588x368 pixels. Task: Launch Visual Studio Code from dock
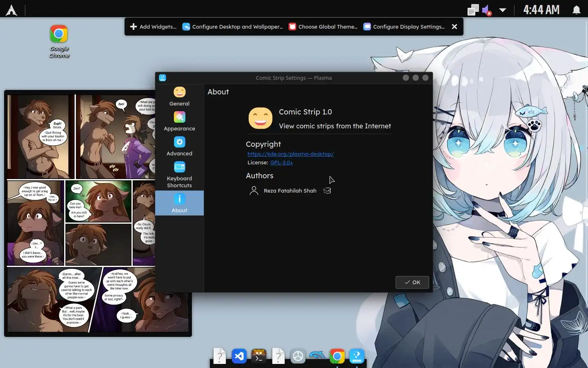point(239,356)
